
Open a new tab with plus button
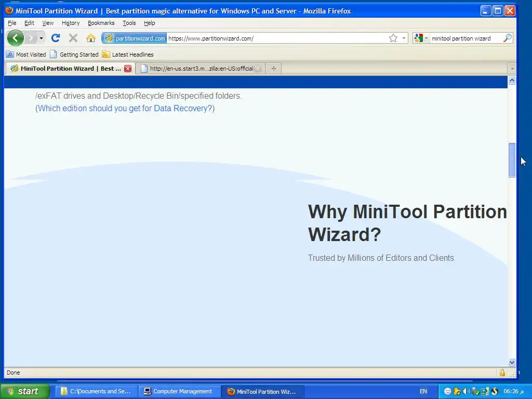point(273,69)
